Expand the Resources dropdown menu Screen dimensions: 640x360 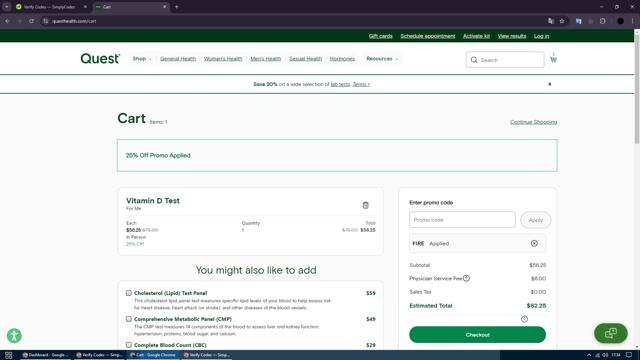pyautogui.click(x=382, y=59)
